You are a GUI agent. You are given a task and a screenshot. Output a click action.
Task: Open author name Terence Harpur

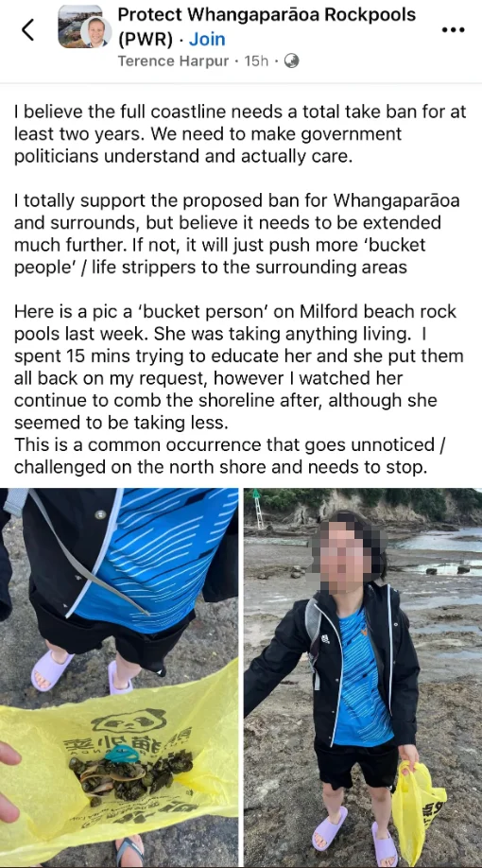[173, 61]
